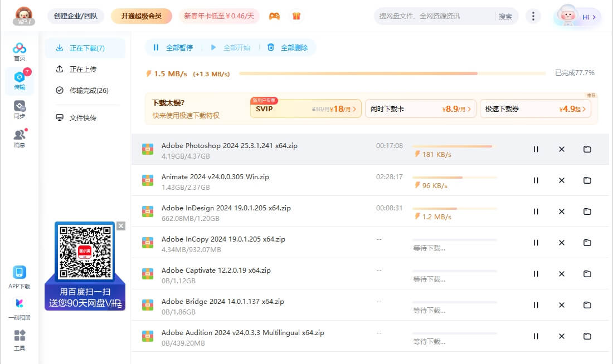Click 全部删除 to delete all downloads

288,48
